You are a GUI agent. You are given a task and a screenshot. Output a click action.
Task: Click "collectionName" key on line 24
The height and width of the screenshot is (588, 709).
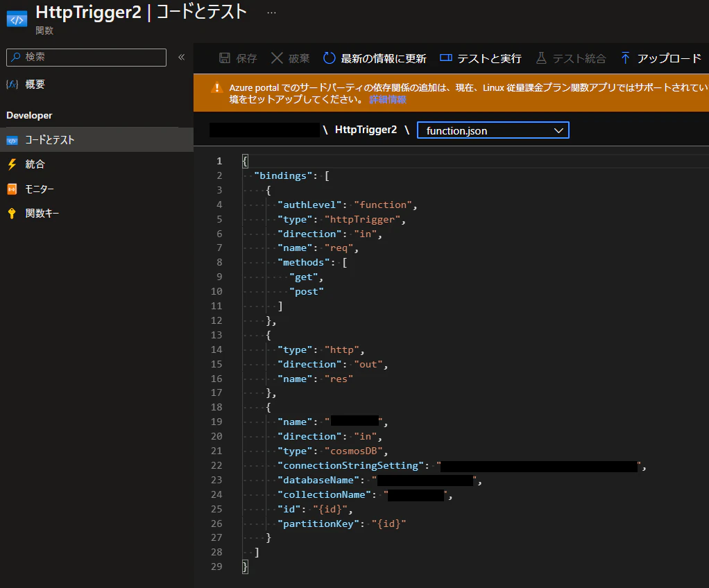click(x=324, y=494)
